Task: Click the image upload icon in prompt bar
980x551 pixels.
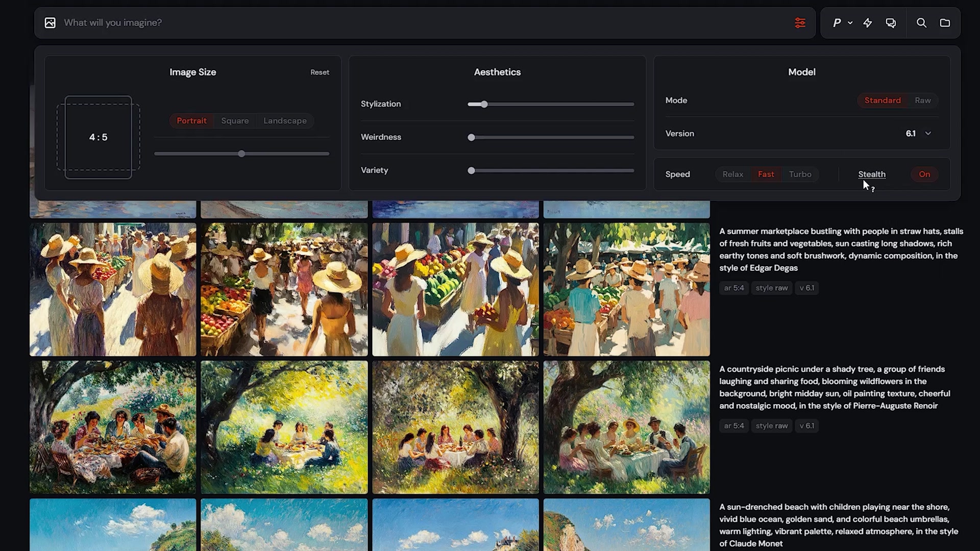Action: [x=50, y=23]
